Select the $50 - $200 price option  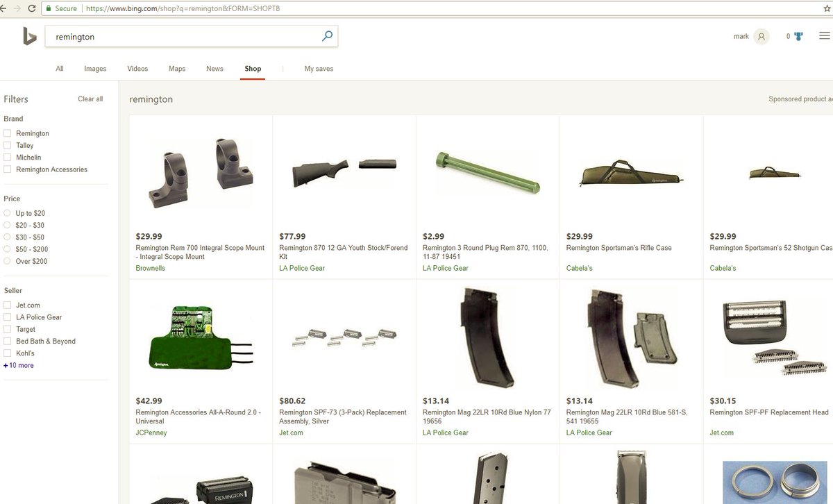(7, 249)
